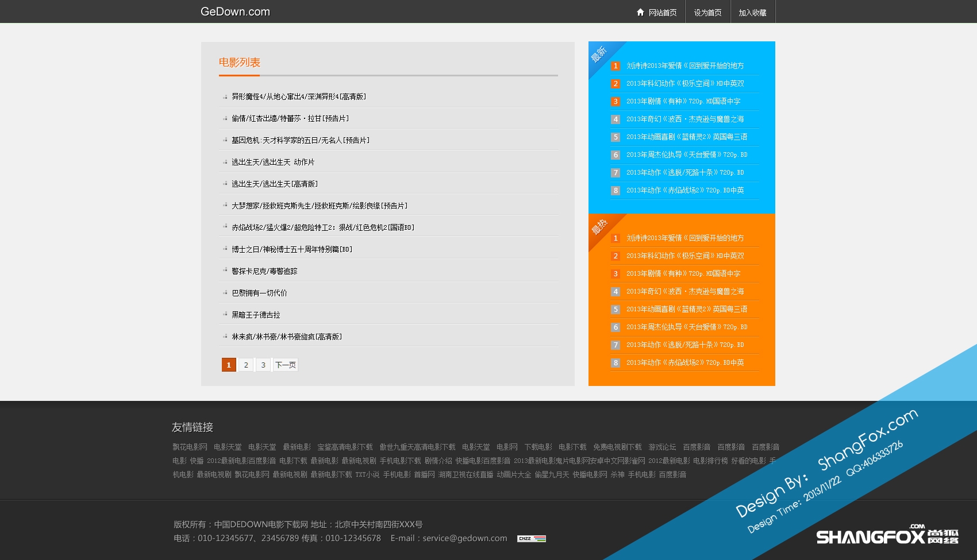Open 《波西·杰克逊与魔兽之海》 in the 最新 list

(x=685, y=119)
